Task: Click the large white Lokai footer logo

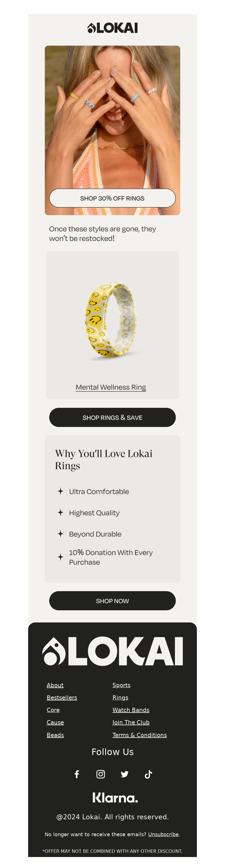Action: click(112, 651)
